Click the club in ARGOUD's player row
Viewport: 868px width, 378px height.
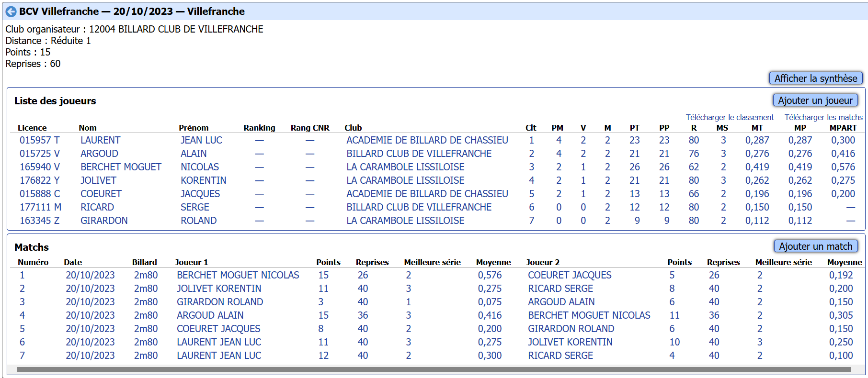coord(419,154)
